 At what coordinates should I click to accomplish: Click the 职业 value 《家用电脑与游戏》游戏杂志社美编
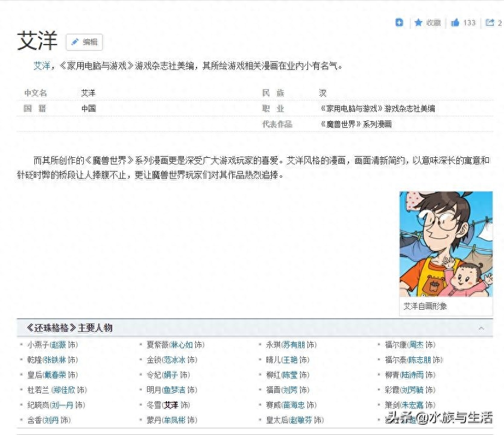pyautogui.click(x=377, y=108)
